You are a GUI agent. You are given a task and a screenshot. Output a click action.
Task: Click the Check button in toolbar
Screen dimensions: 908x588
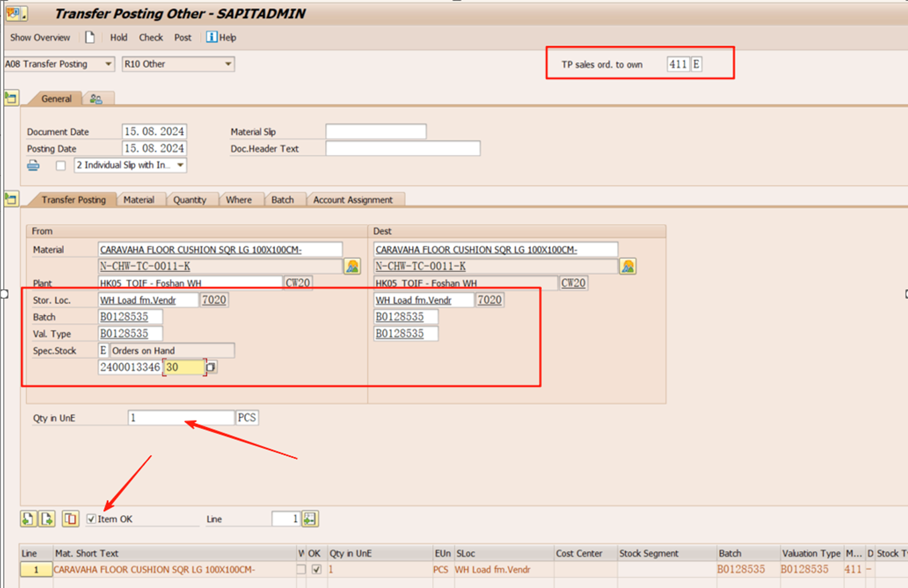tap(151, 37)
